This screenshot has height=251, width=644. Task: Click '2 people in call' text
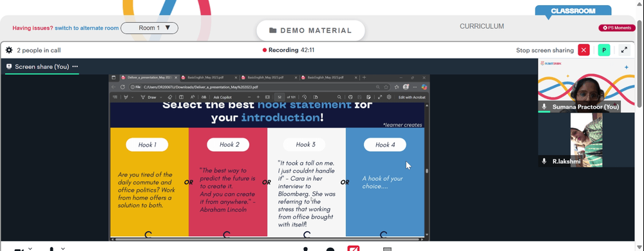39,50
